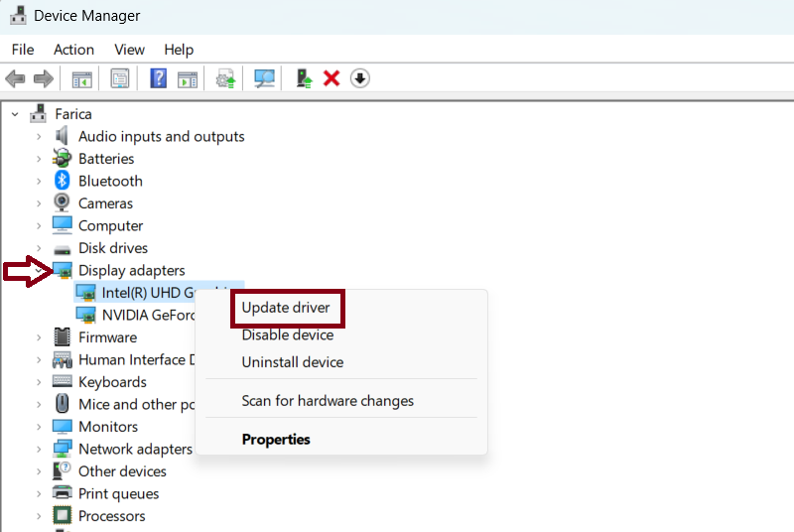Click the round down-arrow Disable device icon
This screenshot has width=794, height=532.
360,78
